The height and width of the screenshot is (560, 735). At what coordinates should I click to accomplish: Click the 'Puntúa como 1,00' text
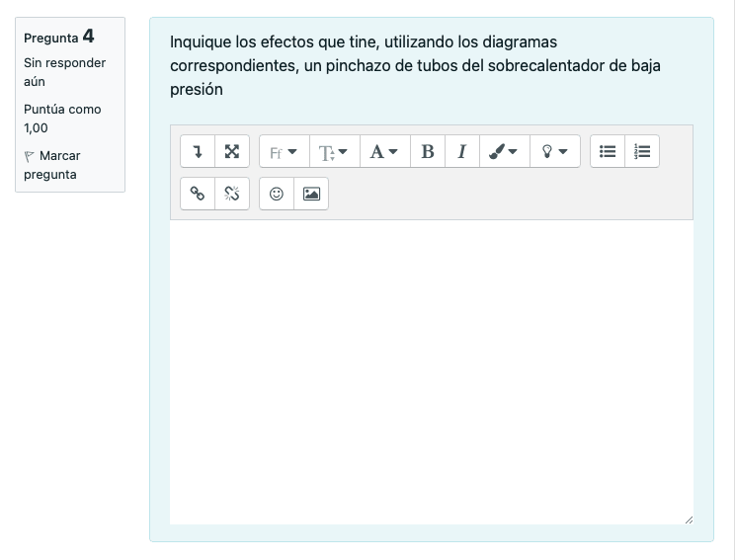tap(62, 119)
